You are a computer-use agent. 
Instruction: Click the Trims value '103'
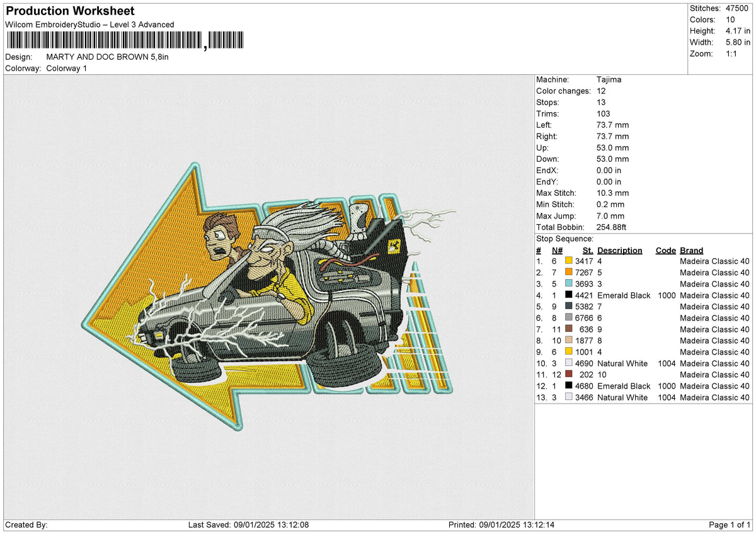tap(604, 113)
